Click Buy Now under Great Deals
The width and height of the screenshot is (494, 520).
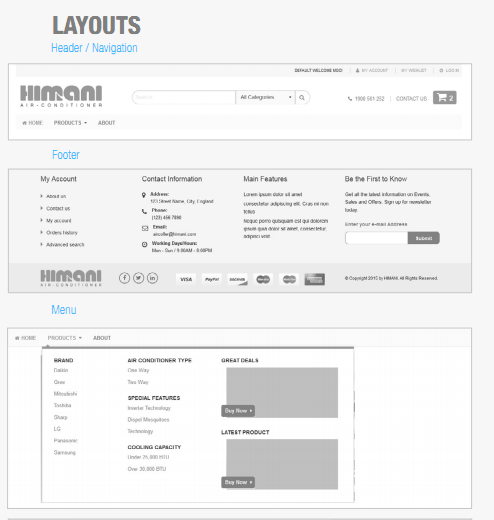238,411
